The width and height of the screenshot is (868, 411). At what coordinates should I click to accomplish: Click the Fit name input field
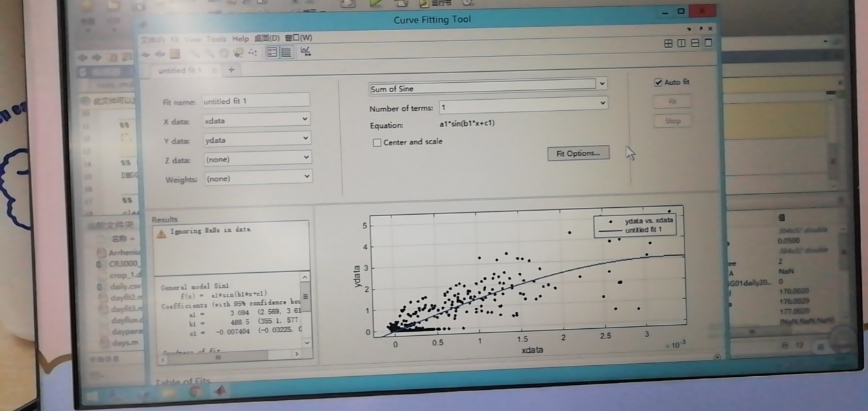pyautogui.click(x=255, y=101)
